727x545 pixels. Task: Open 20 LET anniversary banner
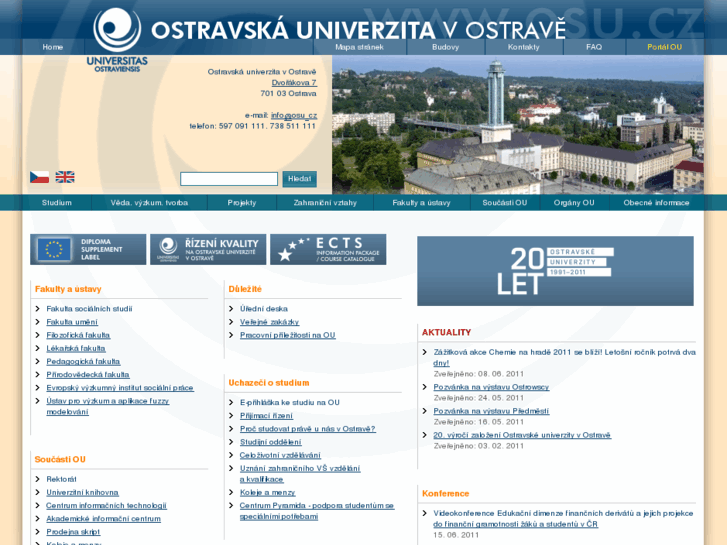click(555, 271)
